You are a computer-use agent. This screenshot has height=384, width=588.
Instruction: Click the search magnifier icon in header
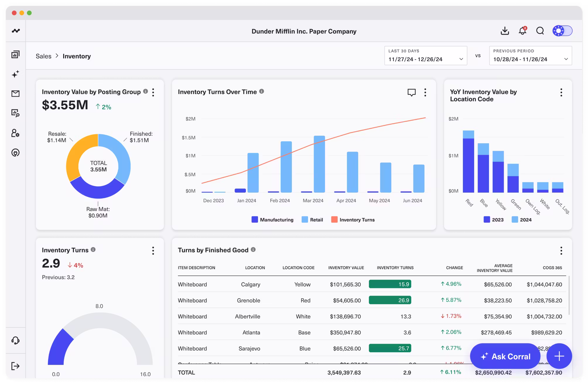[540, 31]
